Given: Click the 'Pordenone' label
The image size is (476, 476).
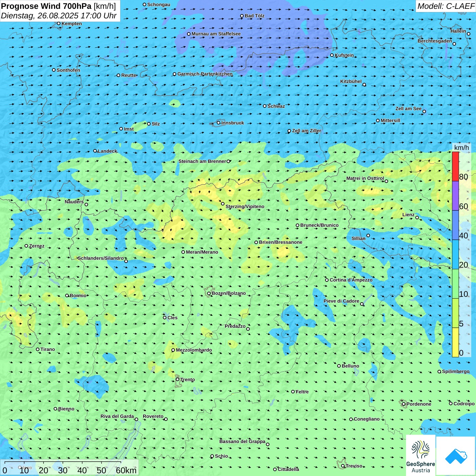Looking at the screenshot, I should [419, 404].
